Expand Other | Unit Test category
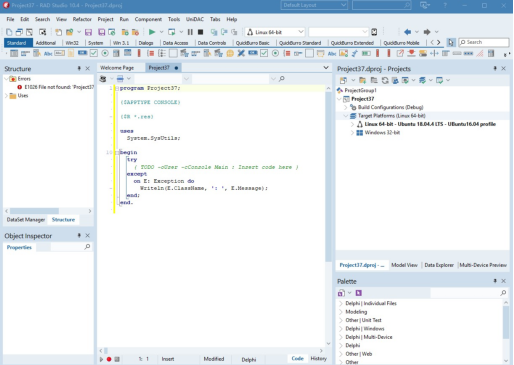 coord(341,320)
